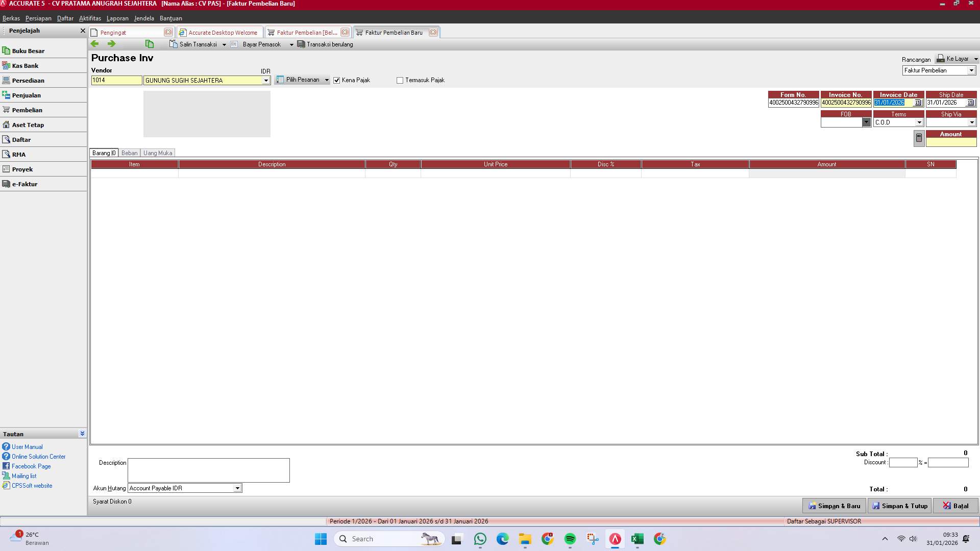Open the Laporan menu
Viewport: 980px width, 551px height.
click(117, 18)
